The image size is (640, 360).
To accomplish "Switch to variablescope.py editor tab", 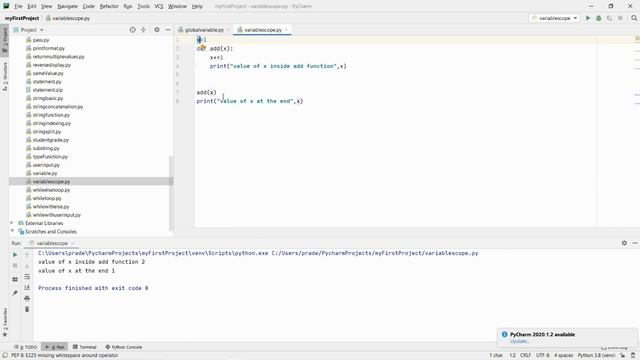I will click(x=262, y=30).
